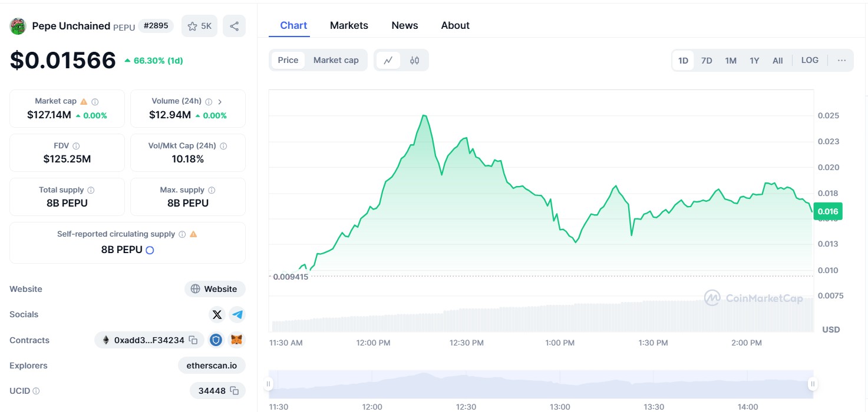Click the USD currency label

point(831,330)
